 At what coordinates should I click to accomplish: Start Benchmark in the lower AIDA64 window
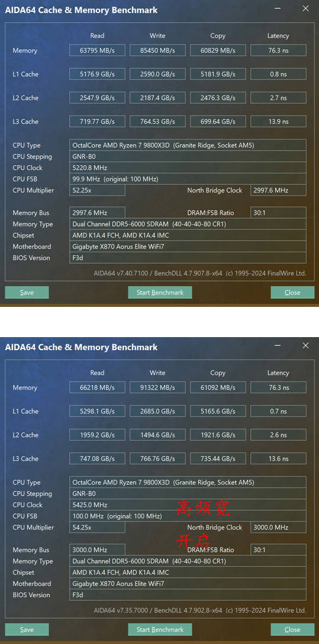160,630
